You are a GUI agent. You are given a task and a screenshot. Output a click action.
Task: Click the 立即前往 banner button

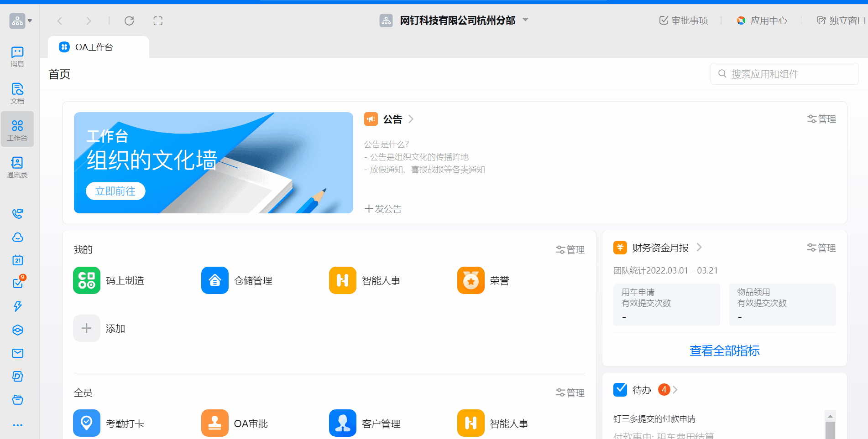pos(115,191)
